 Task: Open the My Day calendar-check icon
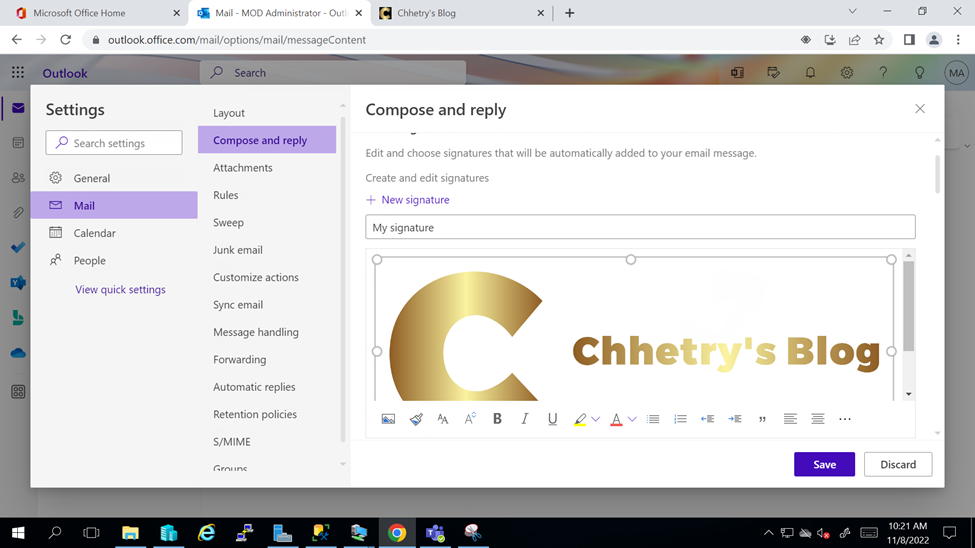774,73
